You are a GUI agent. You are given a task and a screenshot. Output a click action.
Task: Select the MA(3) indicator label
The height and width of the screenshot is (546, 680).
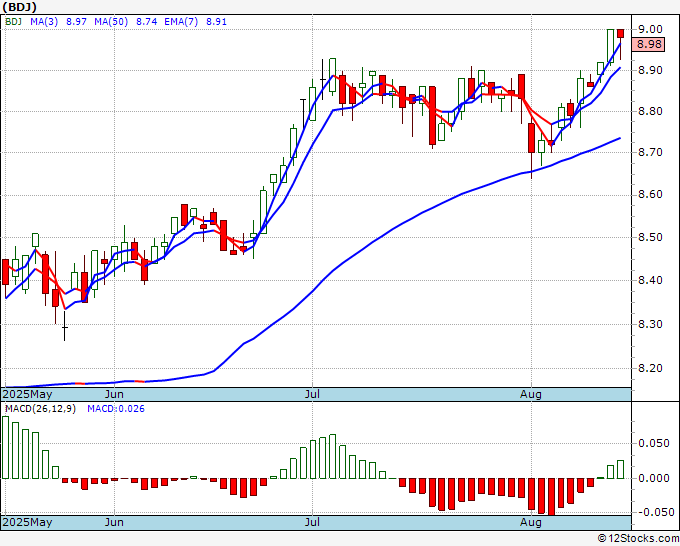[x=44, y=21]
